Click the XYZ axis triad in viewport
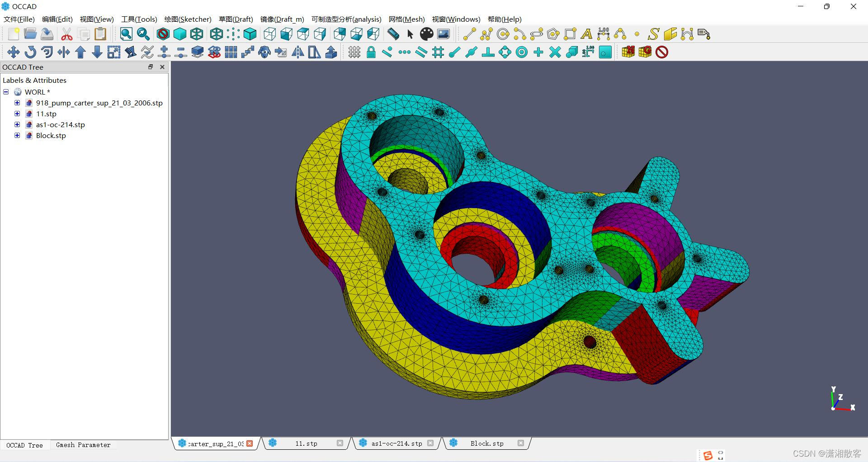Viewport: 868px width, 462px height. (x=842, y=399)
